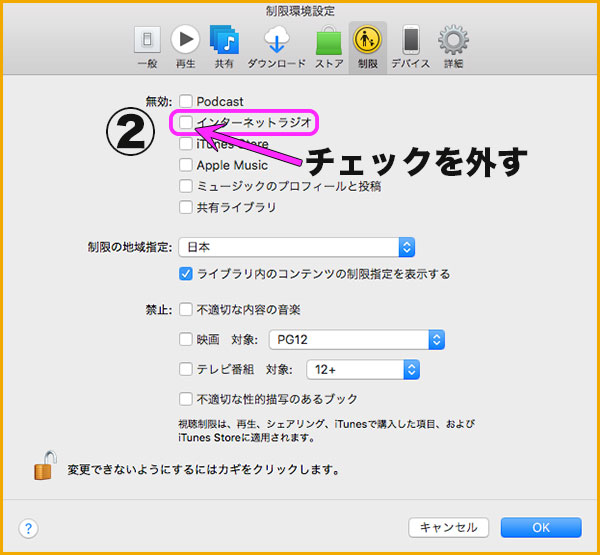The width and height of the screenshot is (600, 555).
Task: Open the 詳細 (Advanced) preferences pane
Action: click(453, 46)
